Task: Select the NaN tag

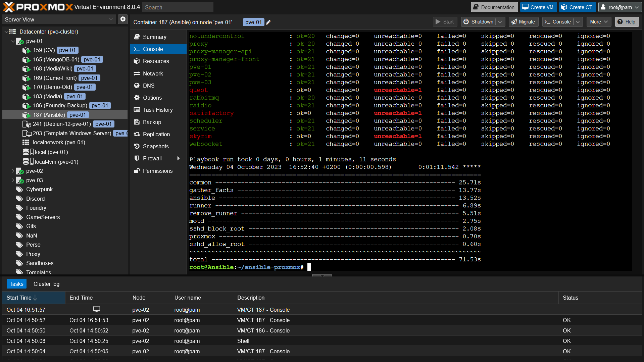Action: point(32,236)
